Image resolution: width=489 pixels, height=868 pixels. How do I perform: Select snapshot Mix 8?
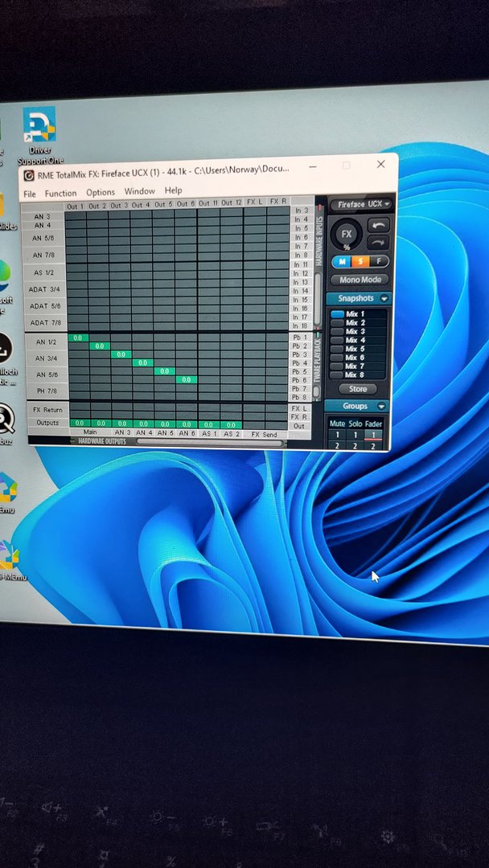click(x=355, y=375)
